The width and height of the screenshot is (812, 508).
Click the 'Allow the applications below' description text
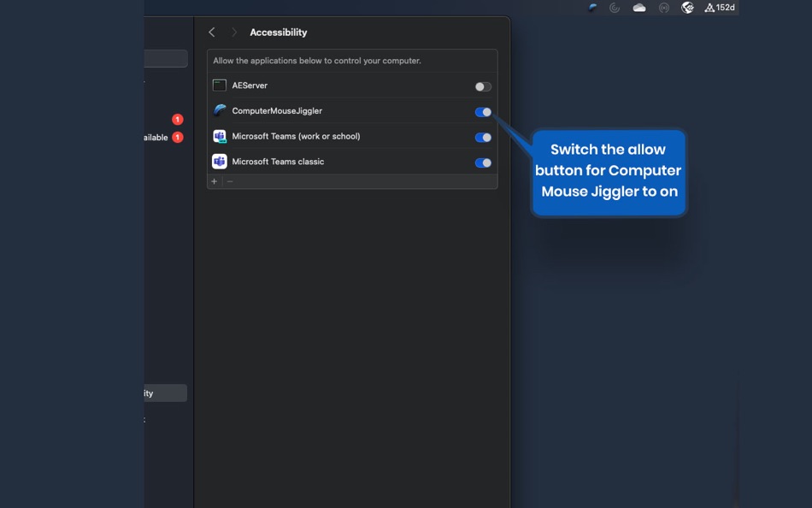click(x=317, y=61)
